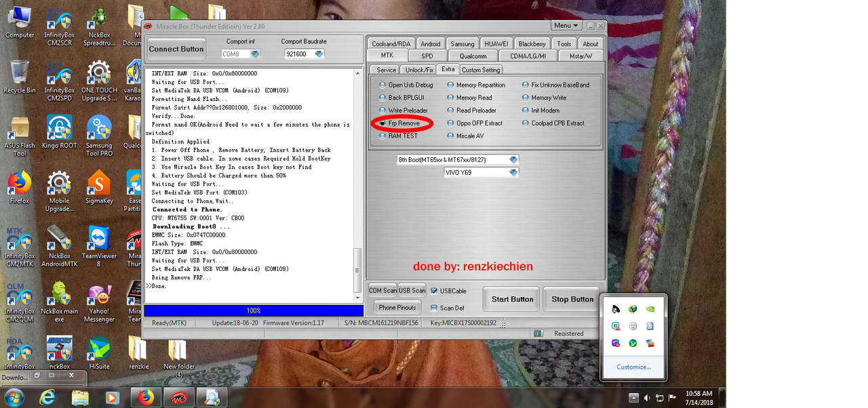
Task: Toggle the USBCable checkbox
Action: point(448,291)
